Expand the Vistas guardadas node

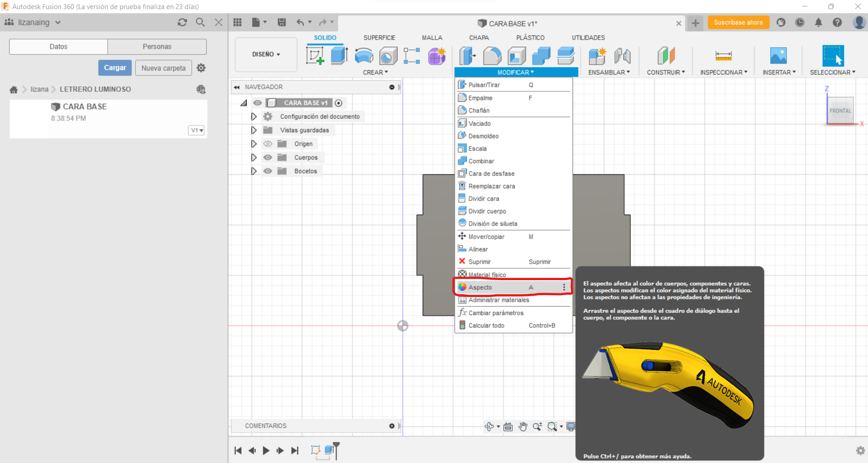pos(254,130)
